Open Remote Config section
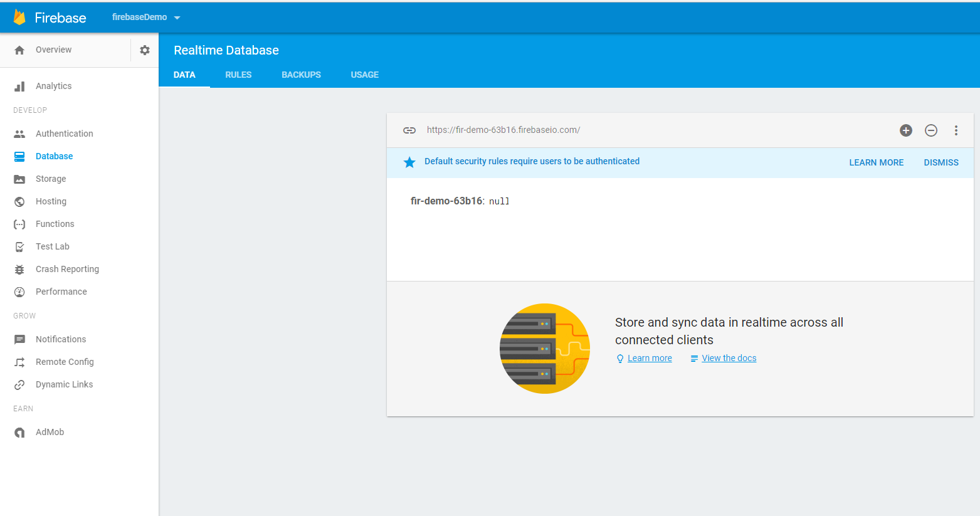This screenshot has width=980, height=516. 65,362
